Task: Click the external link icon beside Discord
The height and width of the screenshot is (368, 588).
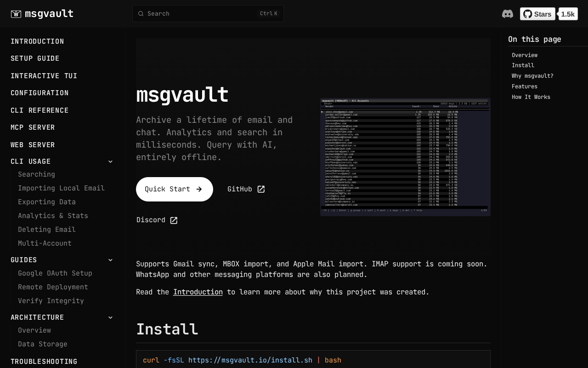Action: point(174,220)
